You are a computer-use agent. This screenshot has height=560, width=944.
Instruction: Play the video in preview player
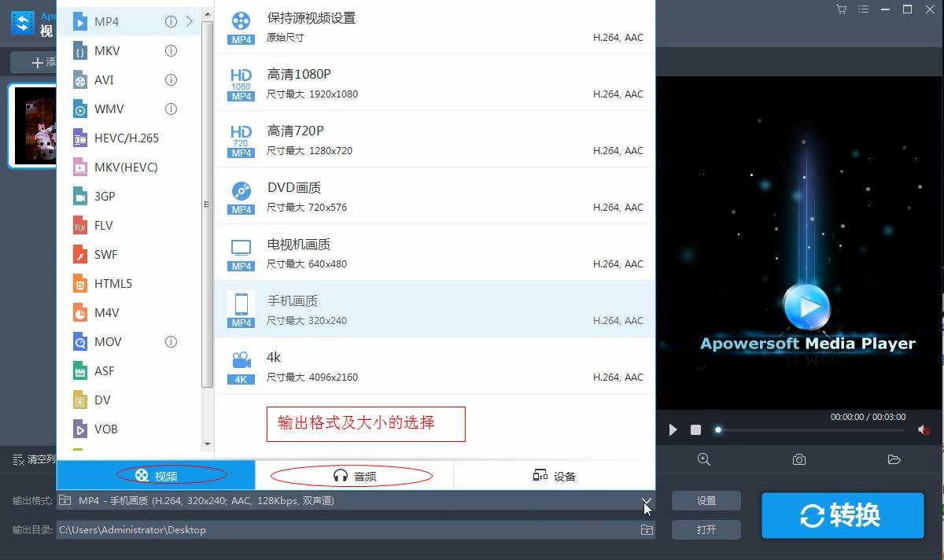click(673, 429)
